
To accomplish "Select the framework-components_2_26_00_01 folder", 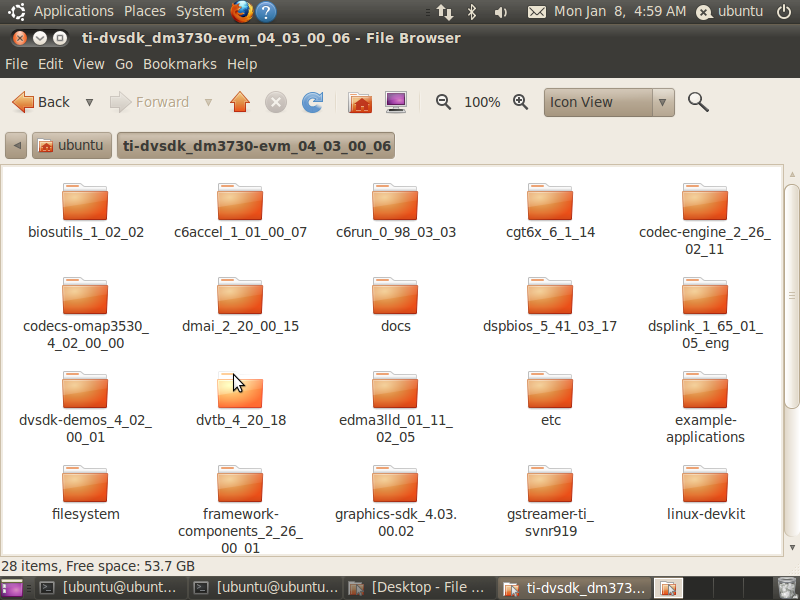I will coord(240,509).
